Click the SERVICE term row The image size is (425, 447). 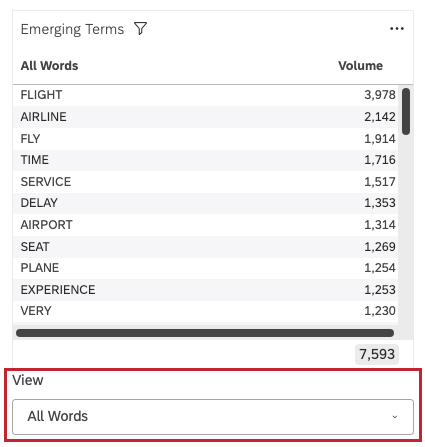click(x=205, y=182)
